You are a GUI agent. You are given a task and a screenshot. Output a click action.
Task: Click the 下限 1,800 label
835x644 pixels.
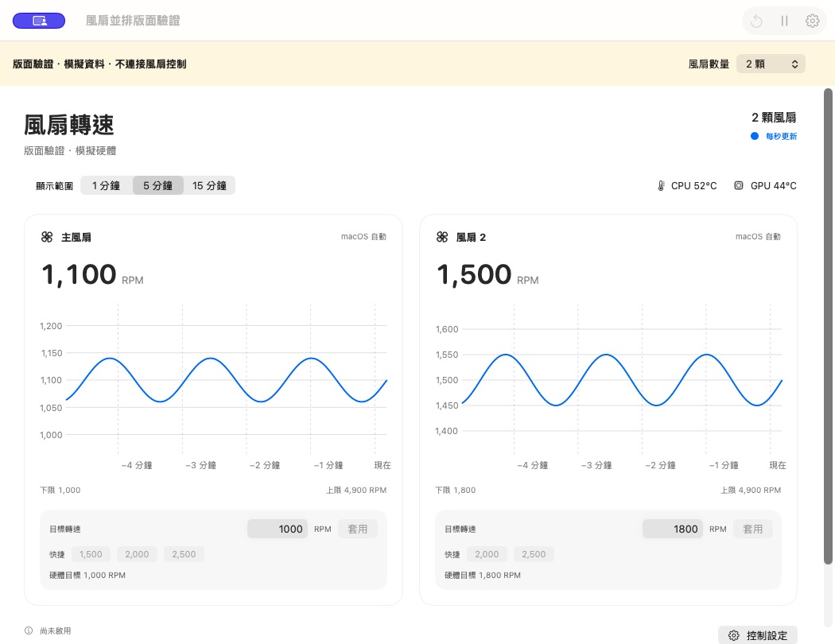click(456, 491)
